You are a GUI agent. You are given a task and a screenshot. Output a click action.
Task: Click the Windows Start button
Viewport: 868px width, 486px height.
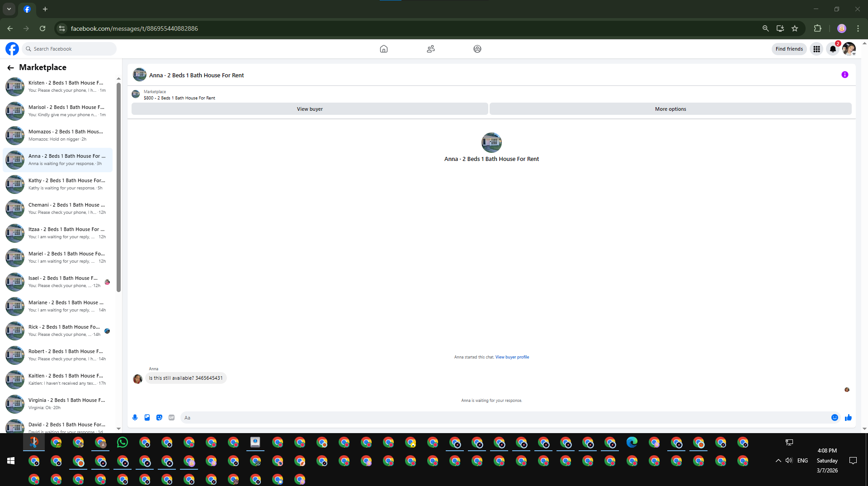point(11,461)
